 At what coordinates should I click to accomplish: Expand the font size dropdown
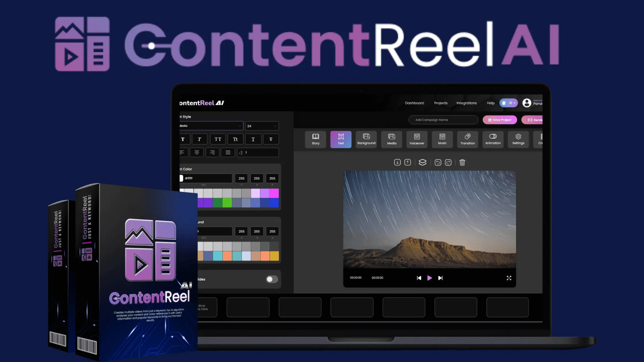(274, 126)
